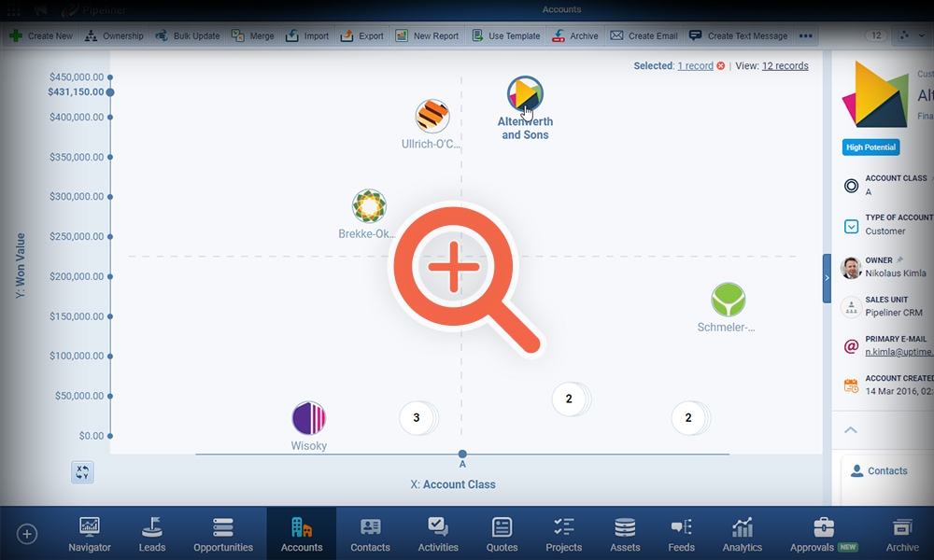Open the more actions menu
This screenshot has height=560, width=934.
[805, 35]
